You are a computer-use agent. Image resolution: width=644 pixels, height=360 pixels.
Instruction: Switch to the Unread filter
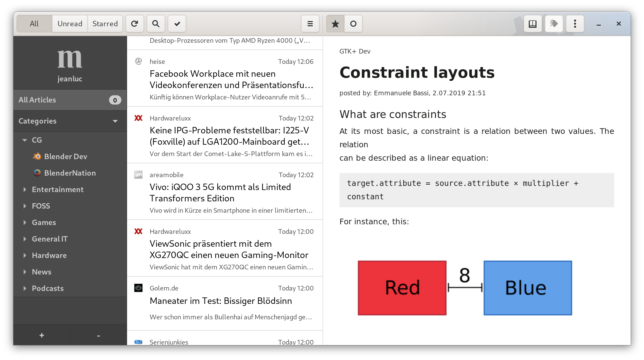click(70, 24)
